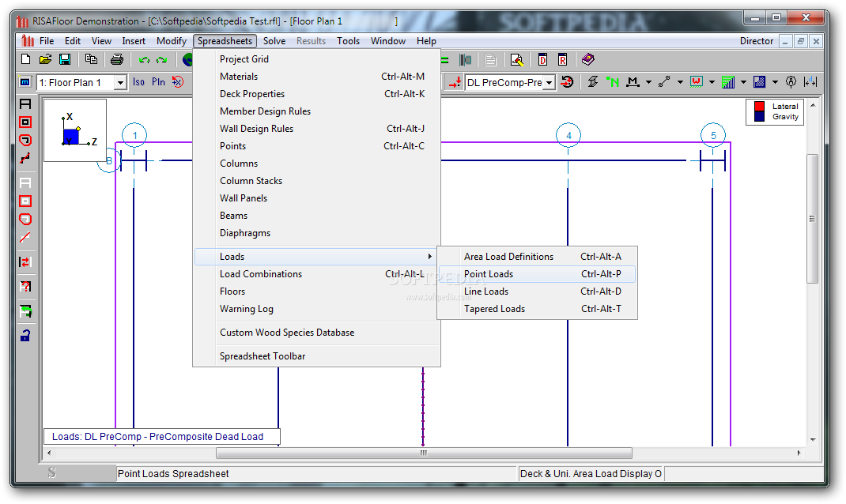The width and height of the screenshot is (846, 504).
Task: Click the blue Gravity legend swatch
Action: [760, 116]
